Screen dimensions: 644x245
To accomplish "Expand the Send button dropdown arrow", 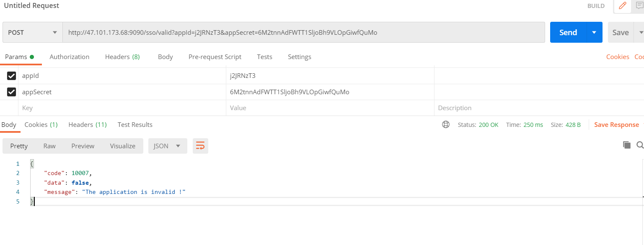I will click(x=594, y=32).
